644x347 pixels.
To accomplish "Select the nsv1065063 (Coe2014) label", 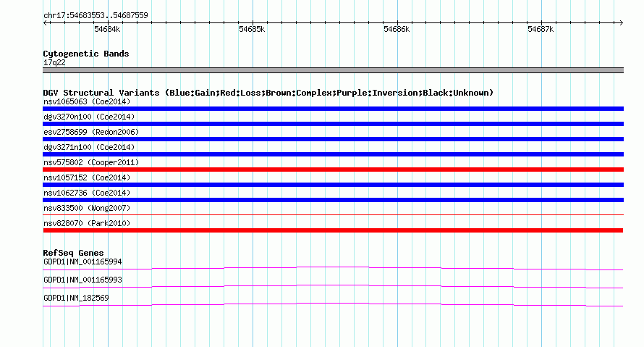I will coord(87,101).
